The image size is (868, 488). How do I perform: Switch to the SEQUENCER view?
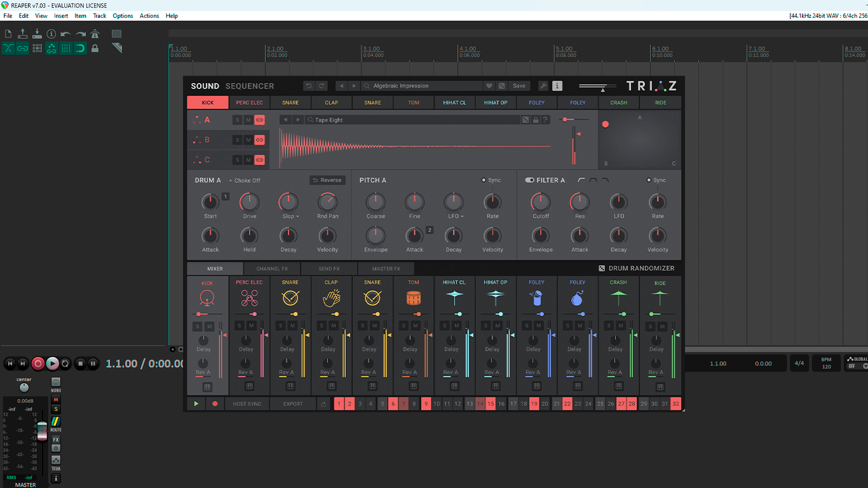click(250, 86)
